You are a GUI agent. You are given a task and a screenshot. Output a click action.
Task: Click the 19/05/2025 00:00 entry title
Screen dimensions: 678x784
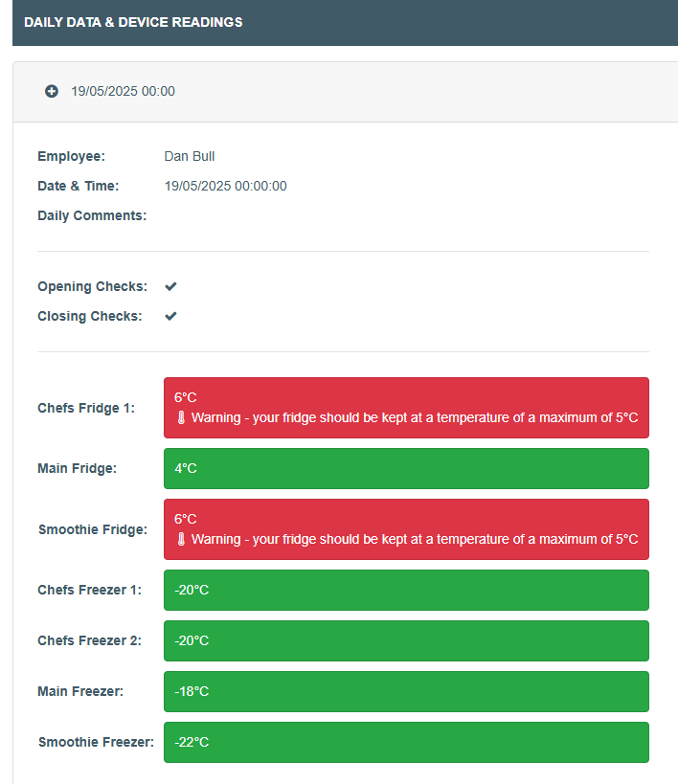(123, 91)
